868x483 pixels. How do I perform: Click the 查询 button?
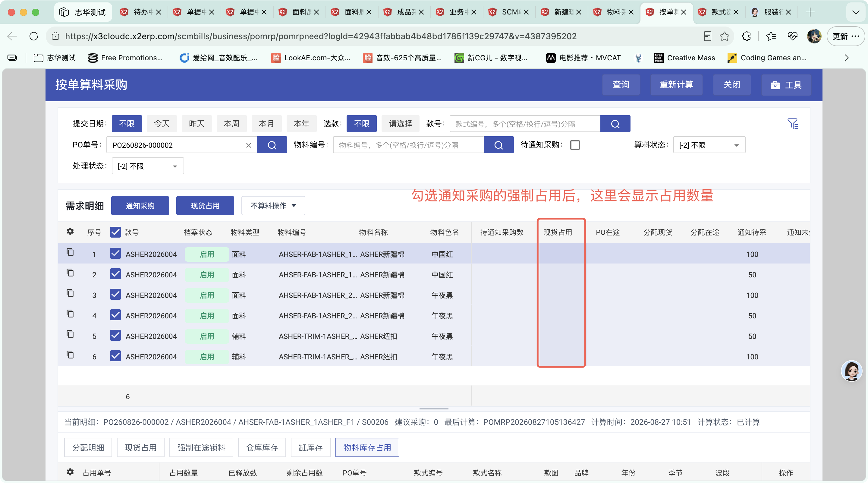[621, 85]
